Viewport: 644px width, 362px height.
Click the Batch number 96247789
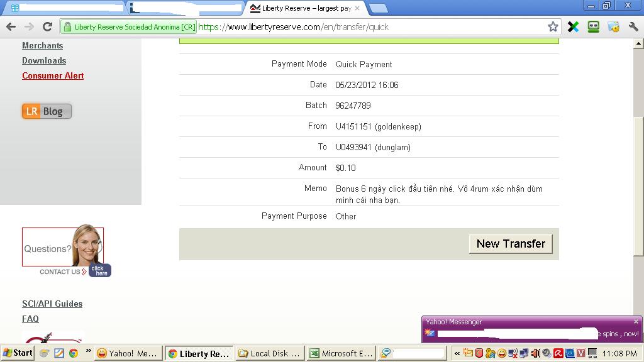pyautogui.click(x=353, y=106)
